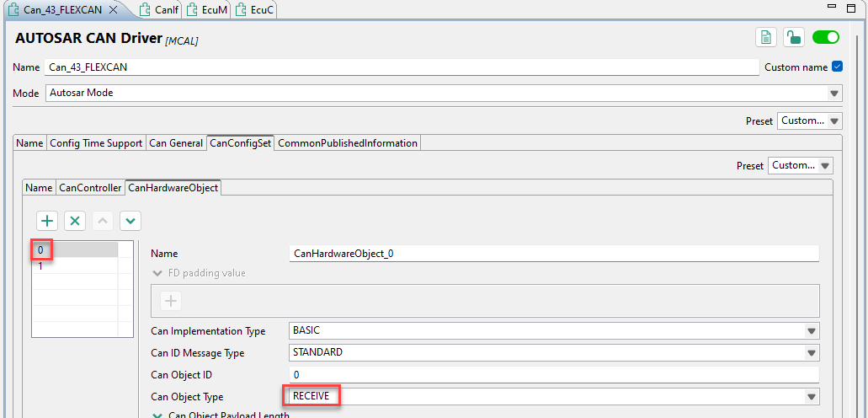Minimize the editor panel view

pyautogui.click(x=830, y=7)
